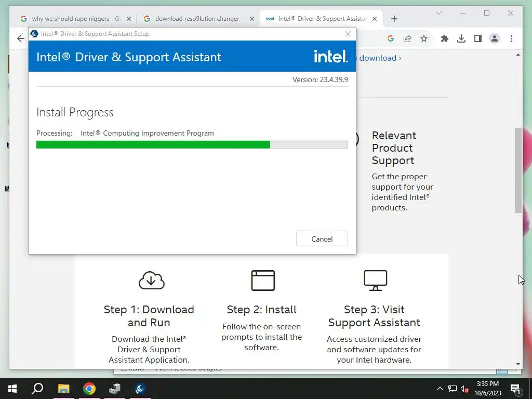Screen dimensions: 532x399
Task: Close the Intel Setup dialog
Action: [x=348, y=34]
